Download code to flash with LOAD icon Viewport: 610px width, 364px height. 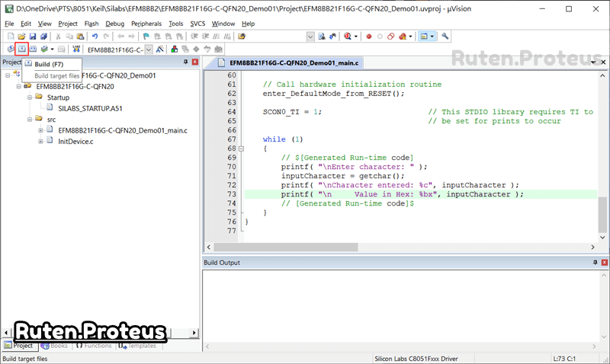pyautogui.click(x=76, y=49)
